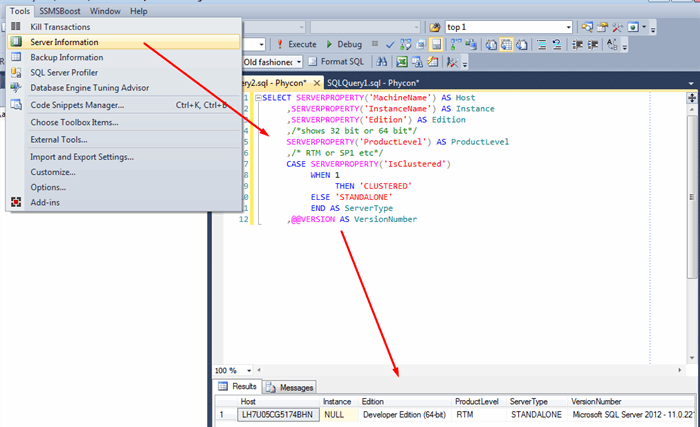Click the Cancel Executing Query stop icon

[375, 44]
